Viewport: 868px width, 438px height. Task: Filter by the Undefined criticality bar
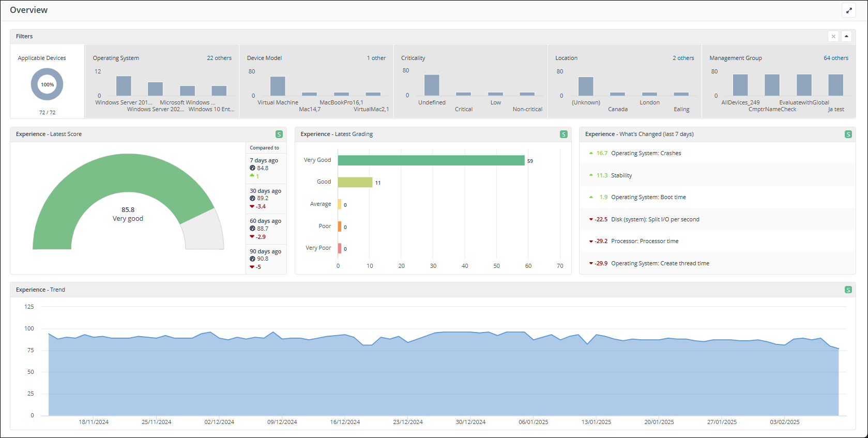432,85
